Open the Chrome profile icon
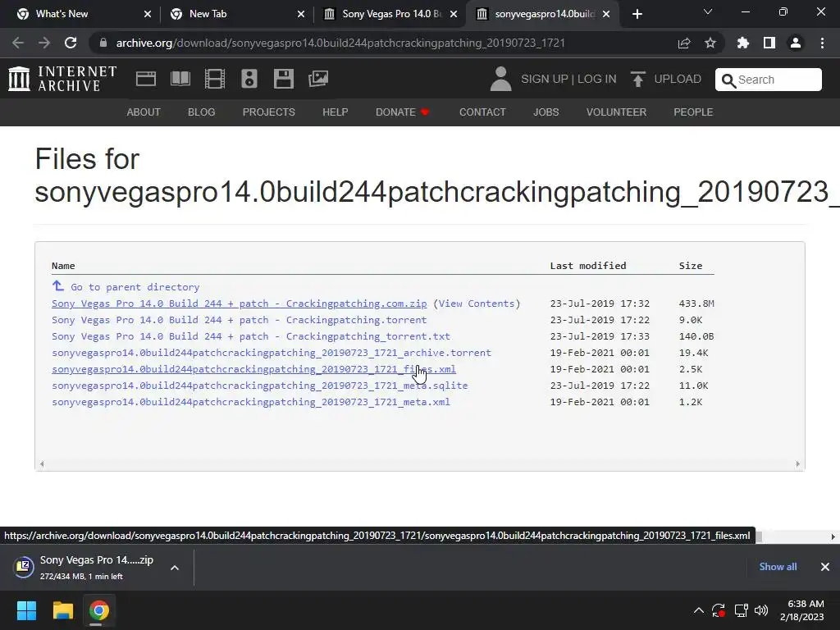 (x=796, y=43)
